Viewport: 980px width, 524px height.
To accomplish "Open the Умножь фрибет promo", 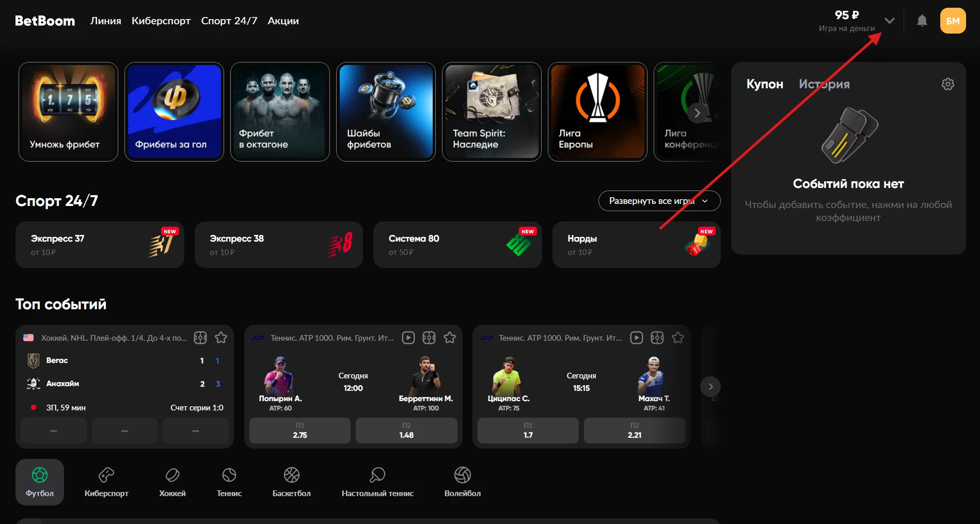I will [x=68, y=112].
